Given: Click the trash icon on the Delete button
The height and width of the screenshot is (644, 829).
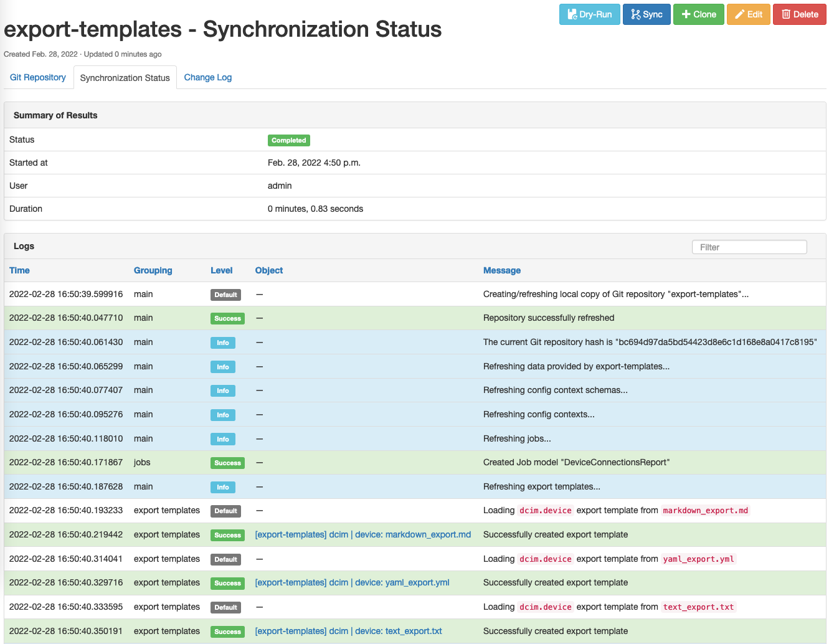Looking at the screenshot, I should pos(786,14).
